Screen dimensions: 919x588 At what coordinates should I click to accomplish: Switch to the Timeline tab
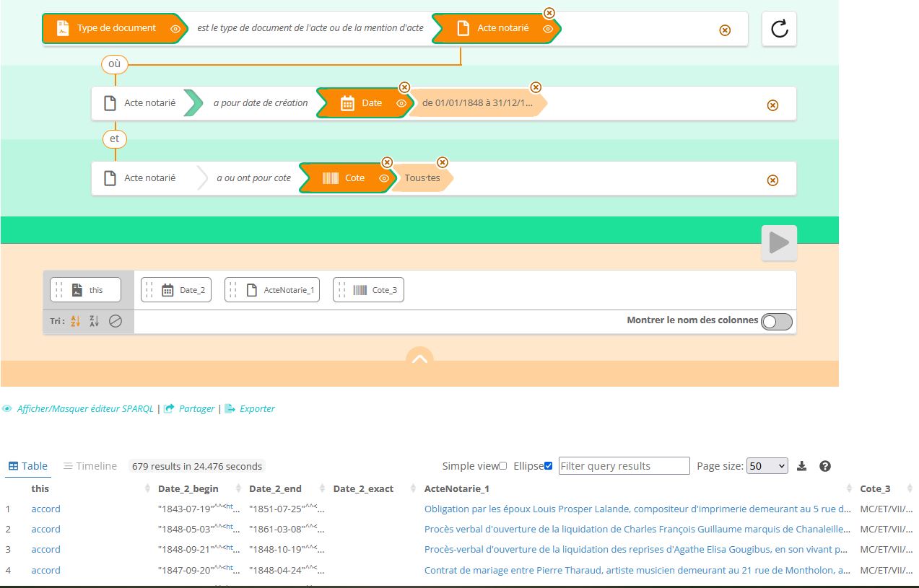90,466
